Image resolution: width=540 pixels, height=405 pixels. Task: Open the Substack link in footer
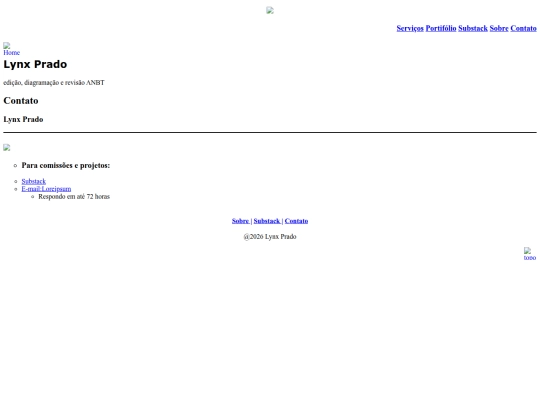click(x=267, y=221)
